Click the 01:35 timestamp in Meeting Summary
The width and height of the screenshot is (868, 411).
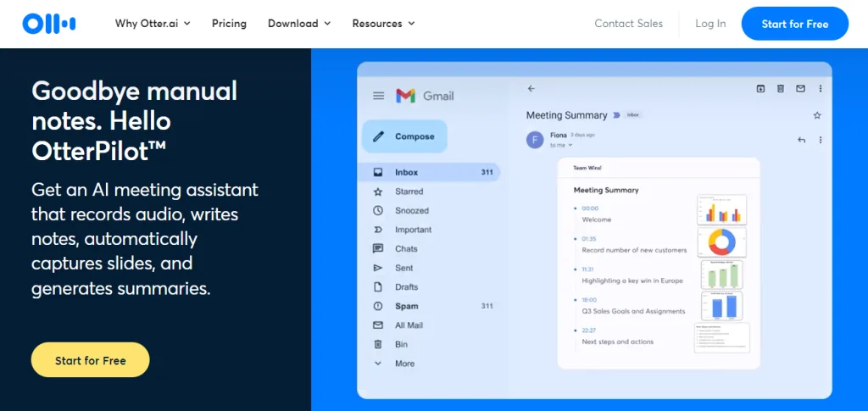[x=590, y=239]
